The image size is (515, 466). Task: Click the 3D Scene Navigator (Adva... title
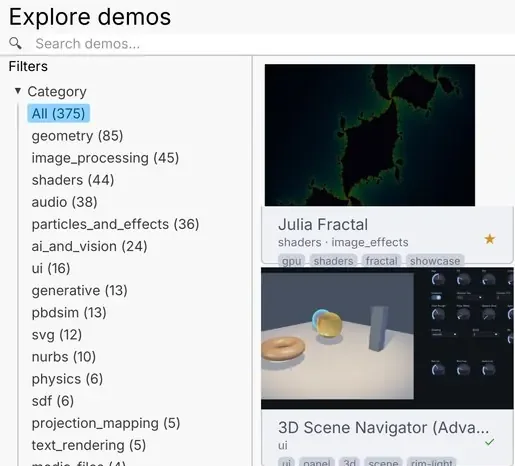tap(383, 428)
